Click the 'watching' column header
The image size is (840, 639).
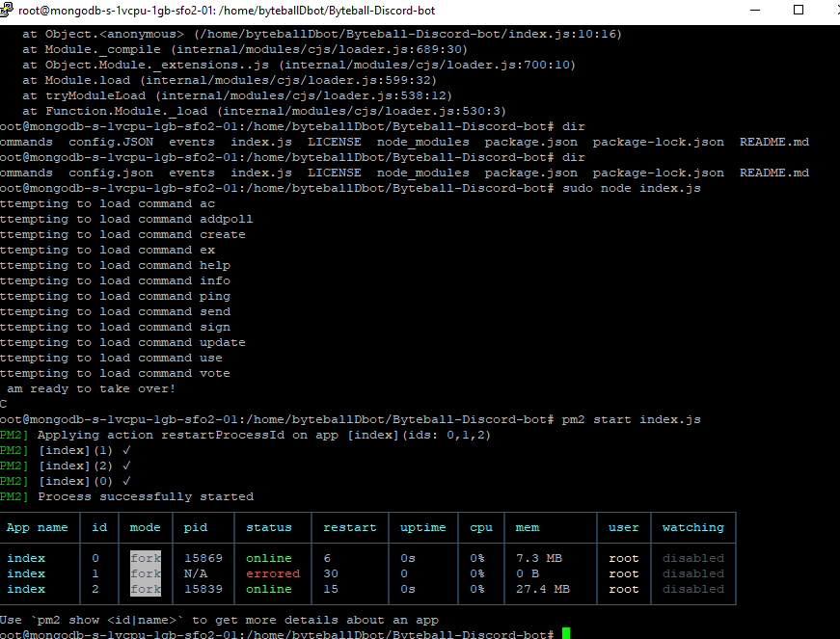click(692, 528)
